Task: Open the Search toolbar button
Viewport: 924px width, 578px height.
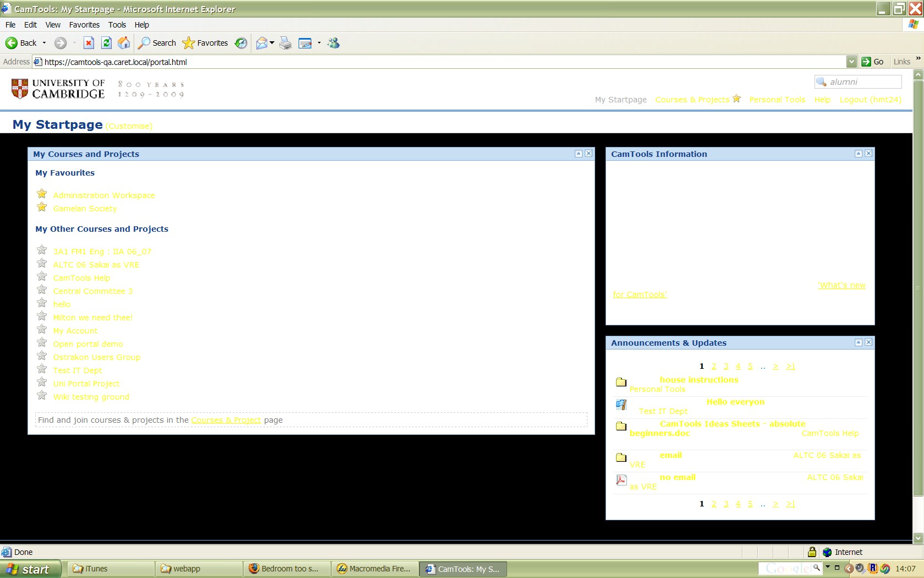Action: click(x=157, y=43)
